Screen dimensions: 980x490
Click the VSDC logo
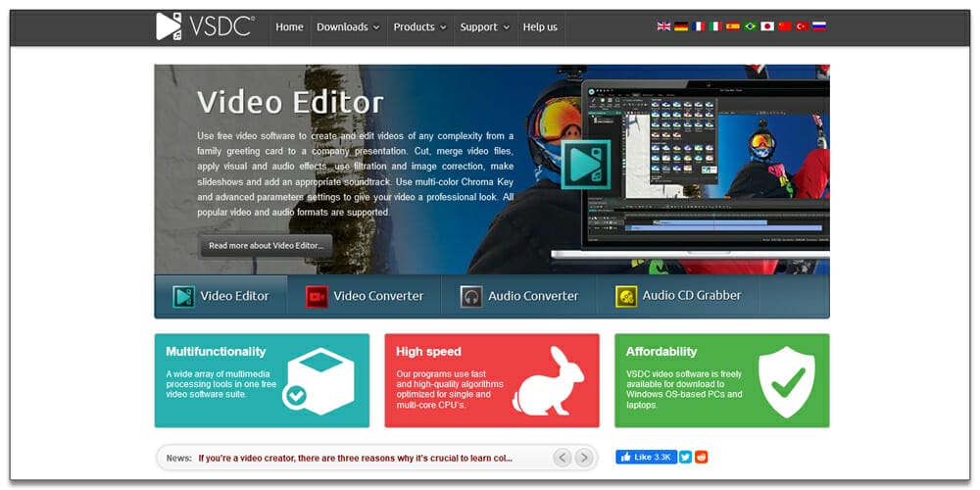[x=206, y=26]
